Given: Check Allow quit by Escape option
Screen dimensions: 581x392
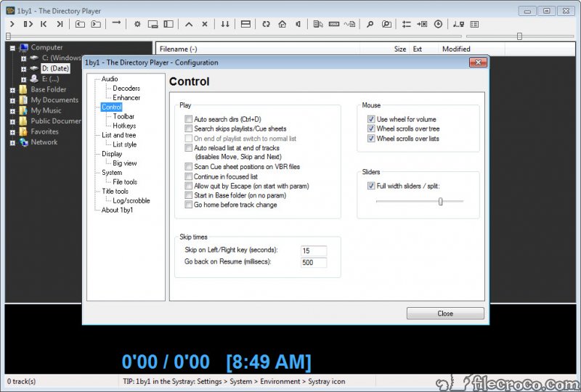Looking at the screenshot, I should (x=188, y=186).
